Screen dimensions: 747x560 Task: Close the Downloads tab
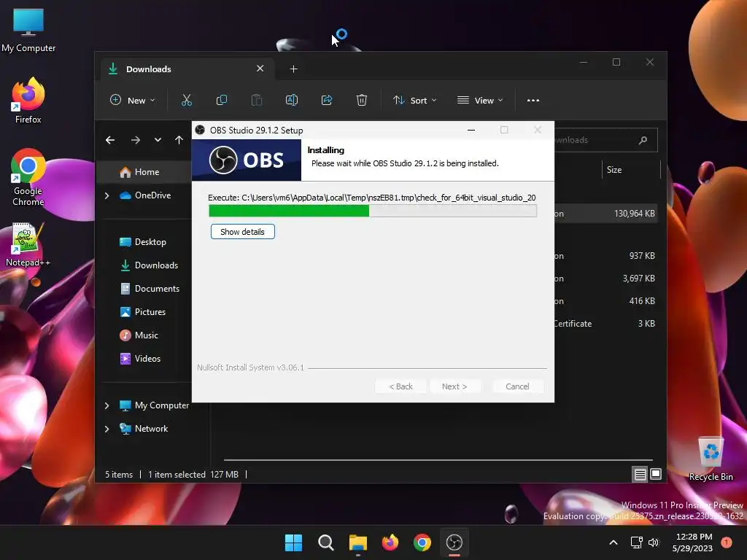[x=260, y=69]
